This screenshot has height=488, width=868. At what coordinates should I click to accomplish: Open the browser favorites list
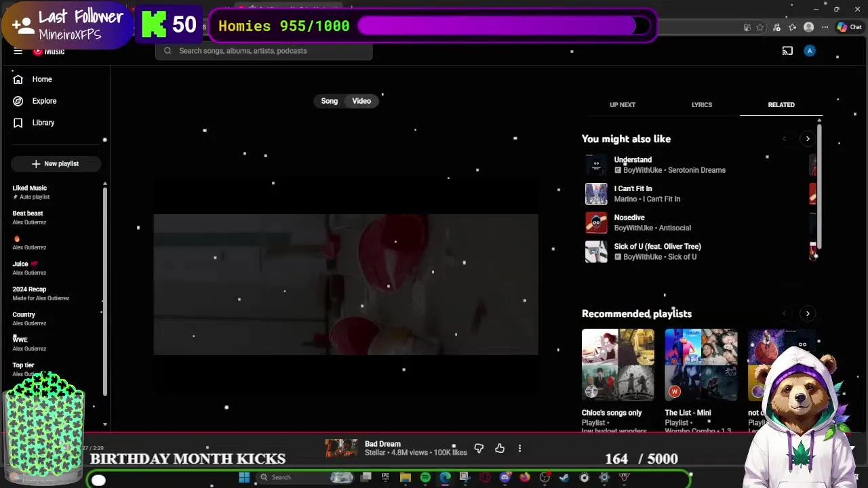[793, 27]
